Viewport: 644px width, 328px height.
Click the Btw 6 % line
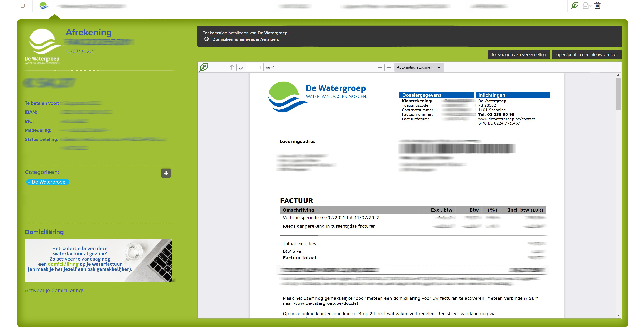click(291, 251)
